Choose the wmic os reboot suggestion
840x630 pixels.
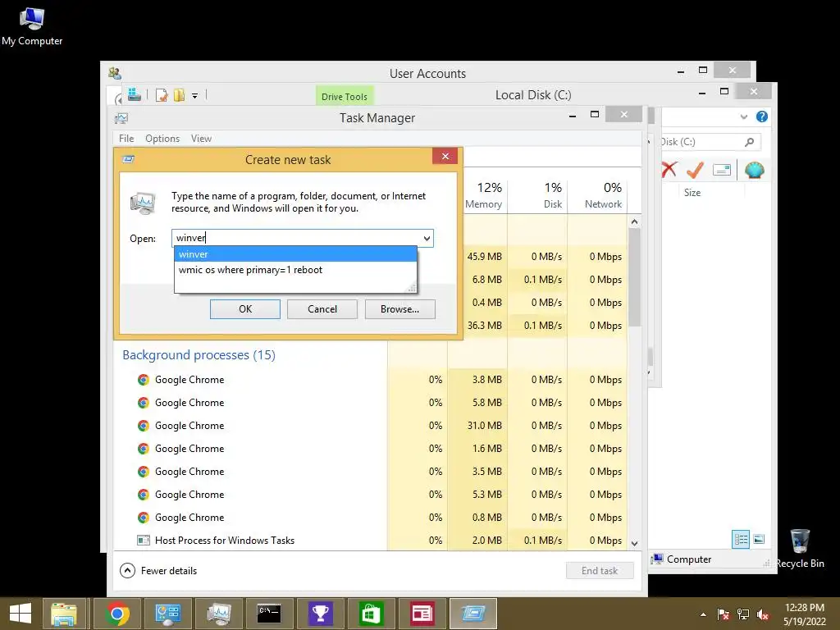(295, 270)
